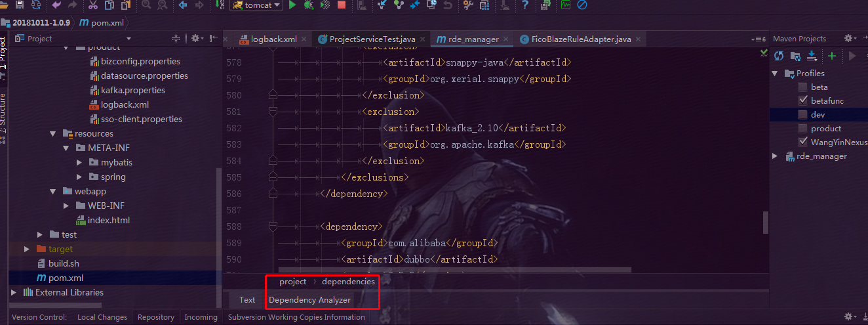Click the VCS Commit icon
Viewport: 868px width, 325px height.
[x=398, y=5]
